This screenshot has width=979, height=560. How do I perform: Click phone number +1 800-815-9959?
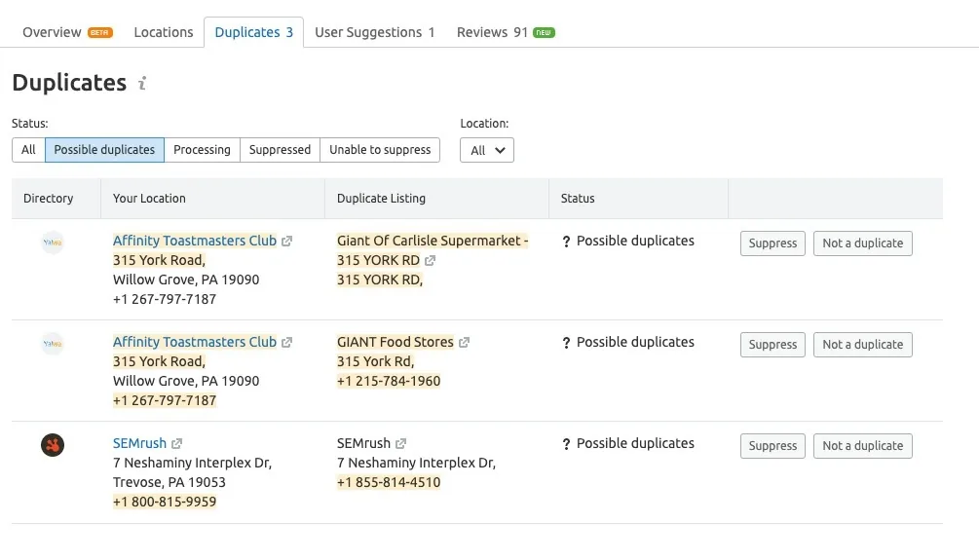[x=165, y=502]
